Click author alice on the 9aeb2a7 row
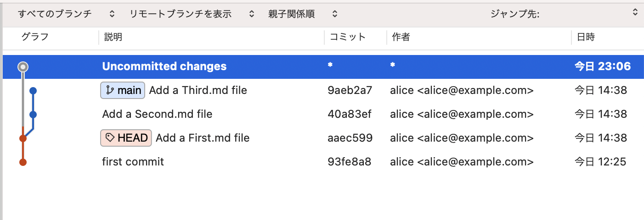The height and width of the screenshot is (220, 644). coord(462,90)
